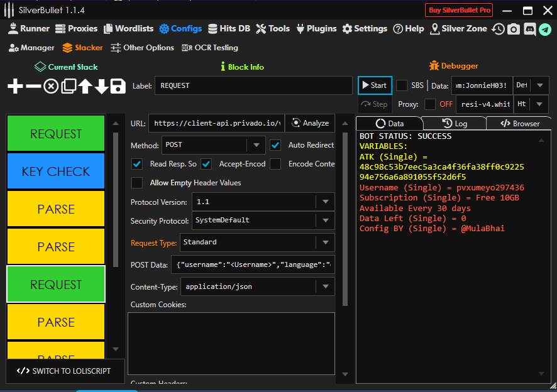
Task: Enable Allow Empty Header Values
Action: coord(136,183)
